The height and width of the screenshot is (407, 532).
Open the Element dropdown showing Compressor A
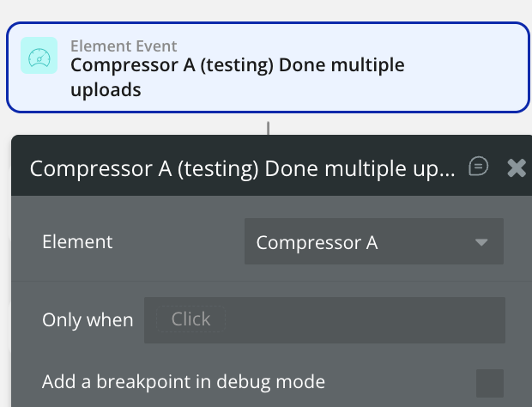point(373,242)
